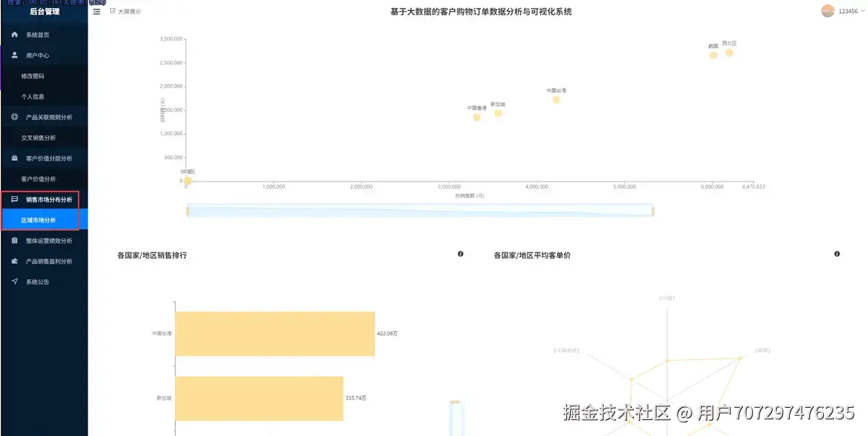Click the 中国台湾 sales bar in ranking chart
The image size is (868, 436).
[x=275, y=333]
